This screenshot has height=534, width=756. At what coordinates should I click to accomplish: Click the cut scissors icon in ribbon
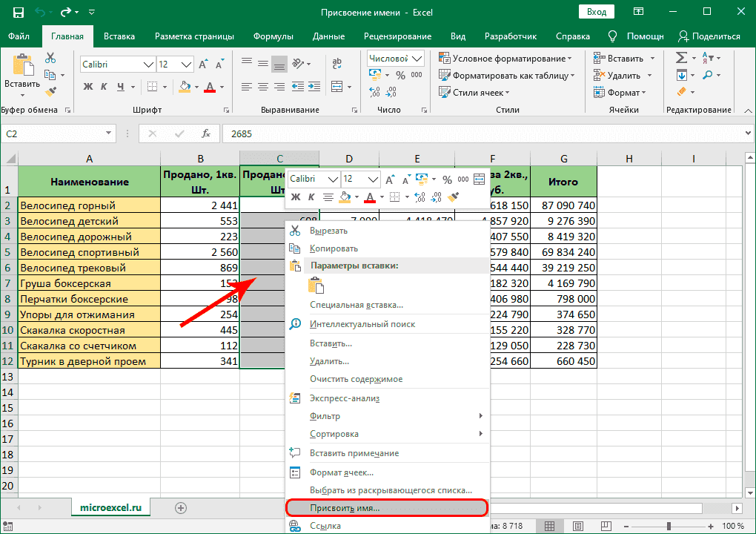50,58
